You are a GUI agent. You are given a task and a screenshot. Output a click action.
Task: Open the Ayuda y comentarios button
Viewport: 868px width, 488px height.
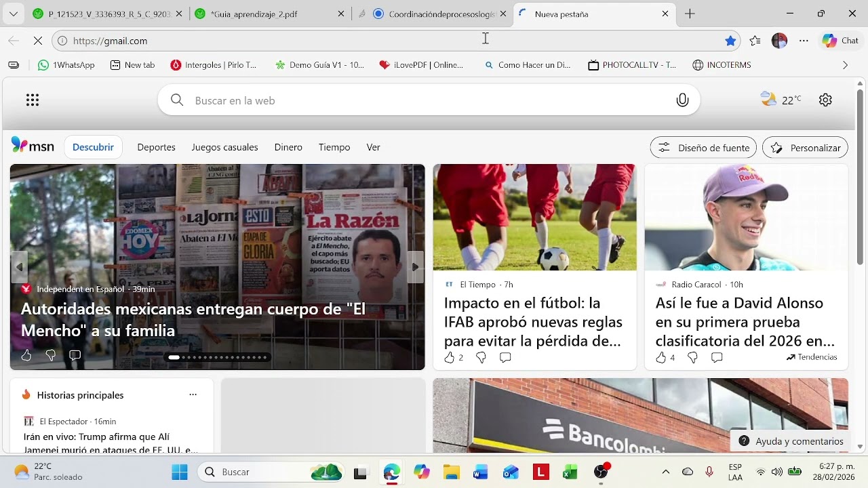pyautogui.click(x=791, y=441)
